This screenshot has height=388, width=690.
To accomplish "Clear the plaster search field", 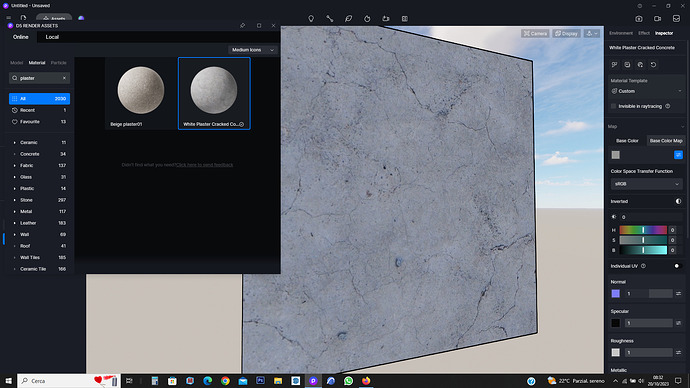I will [x=64, y=78].
